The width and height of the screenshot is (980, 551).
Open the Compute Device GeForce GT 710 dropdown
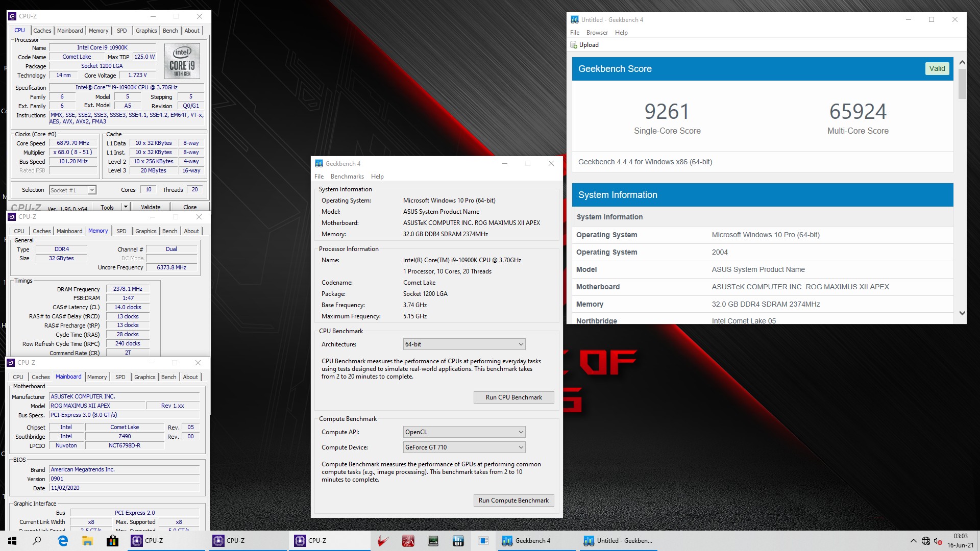pos(464,447)
